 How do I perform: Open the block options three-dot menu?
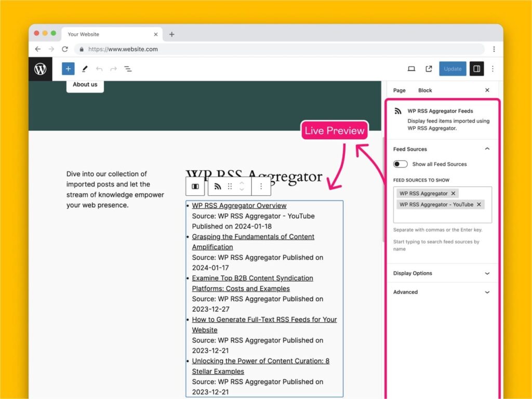[261, 187]
